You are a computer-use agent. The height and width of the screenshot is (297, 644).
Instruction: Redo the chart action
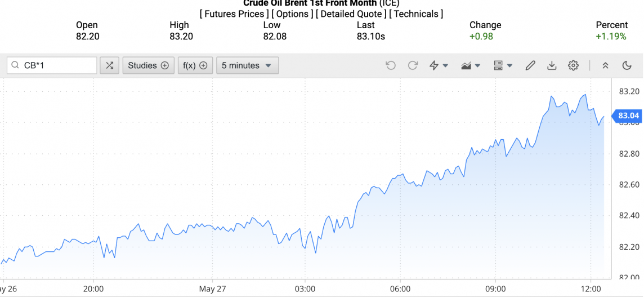(x=413, y=65)
